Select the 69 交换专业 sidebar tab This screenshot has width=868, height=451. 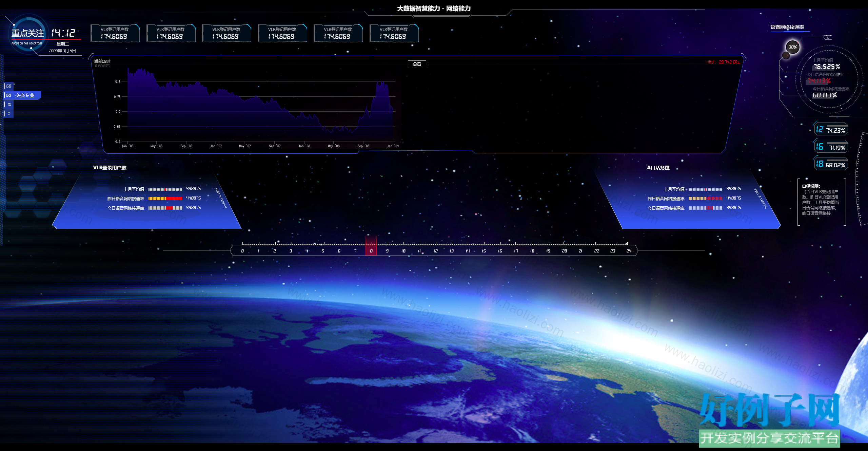coord(22,95)
